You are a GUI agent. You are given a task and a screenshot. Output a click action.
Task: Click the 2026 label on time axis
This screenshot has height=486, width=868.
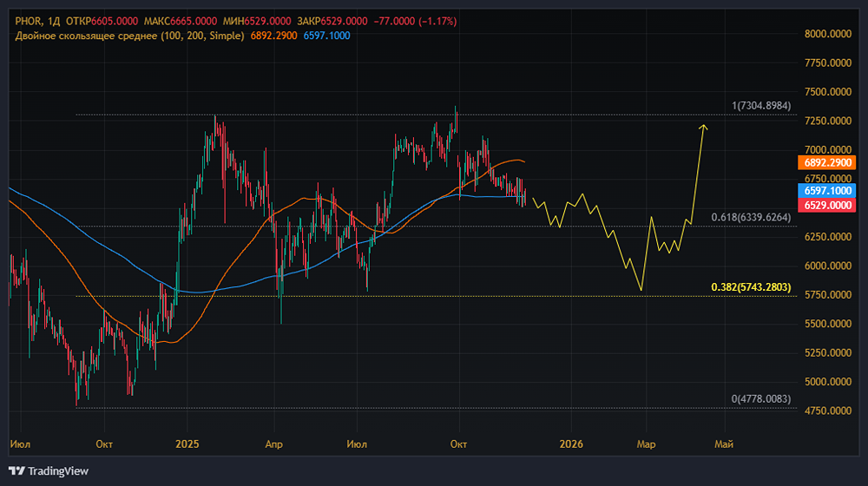pos(571,443)
